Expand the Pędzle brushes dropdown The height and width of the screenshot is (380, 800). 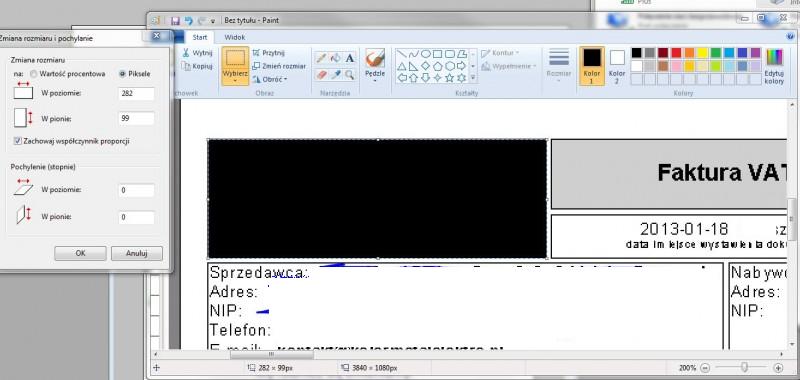click(x=374, y=80)
